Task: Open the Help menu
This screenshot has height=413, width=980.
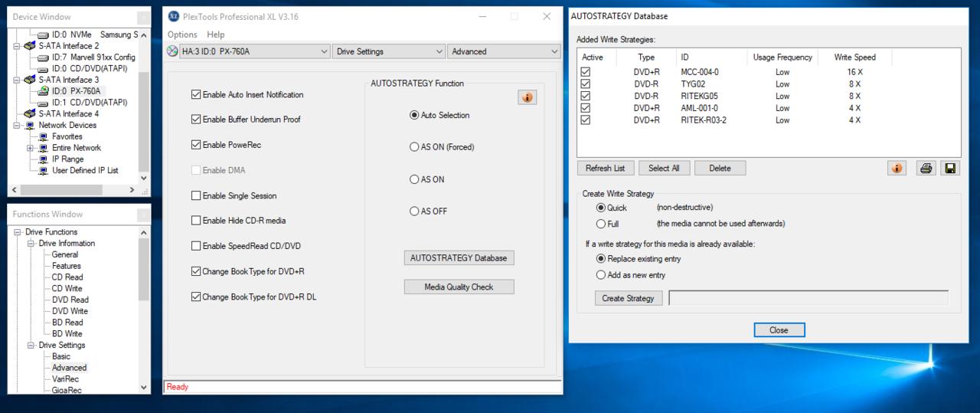Action: click(216, 34)
